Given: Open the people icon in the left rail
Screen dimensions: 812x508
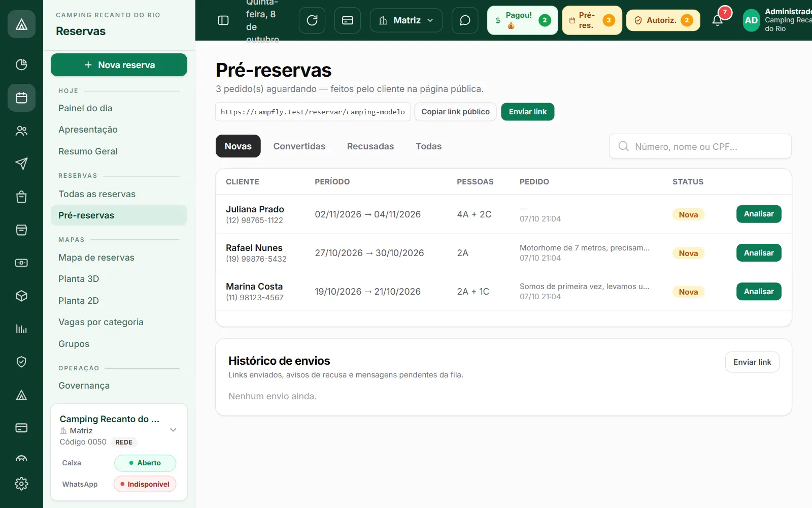Looking at the screenshot, I should [21, 131].
